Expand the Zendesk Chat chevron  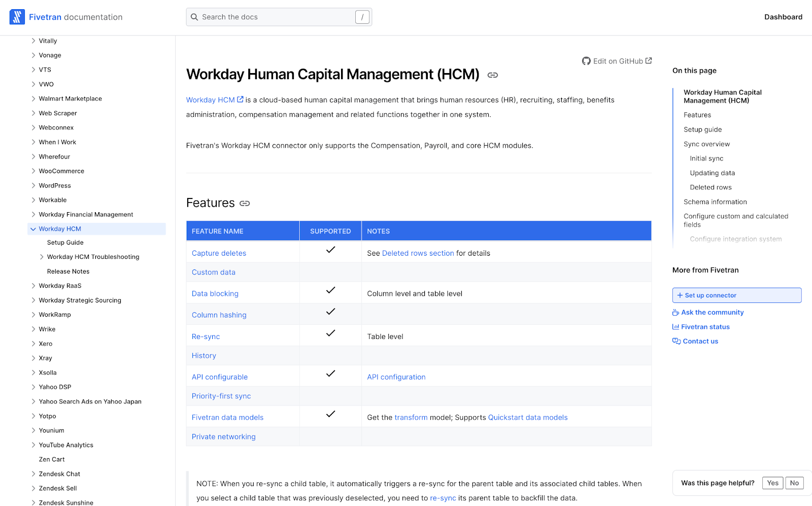click(33, 474)
